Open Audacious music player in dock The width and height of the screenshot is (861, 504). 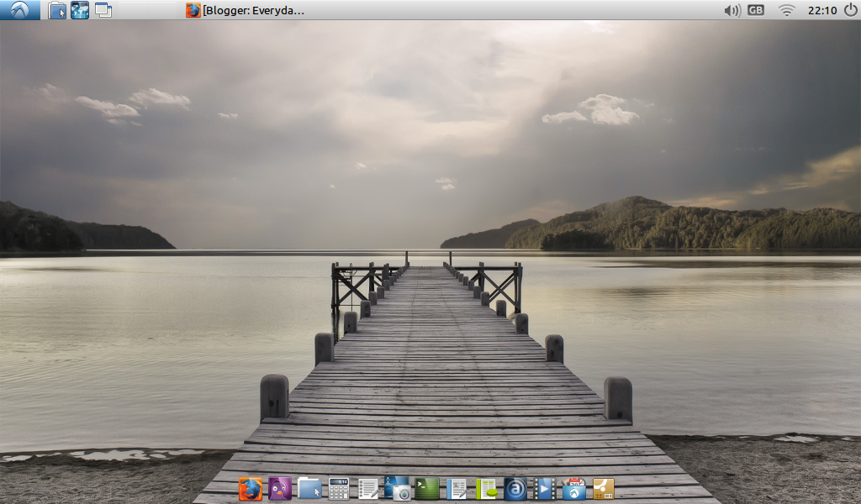[x=515, y=489]
